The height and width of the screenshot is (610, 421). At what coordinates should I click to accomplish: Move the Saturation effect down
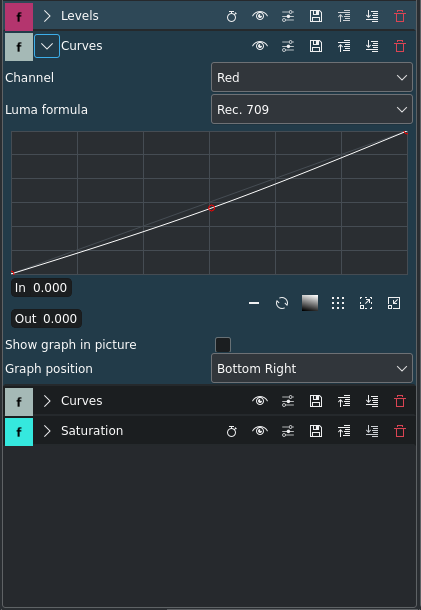click(372, 431)
